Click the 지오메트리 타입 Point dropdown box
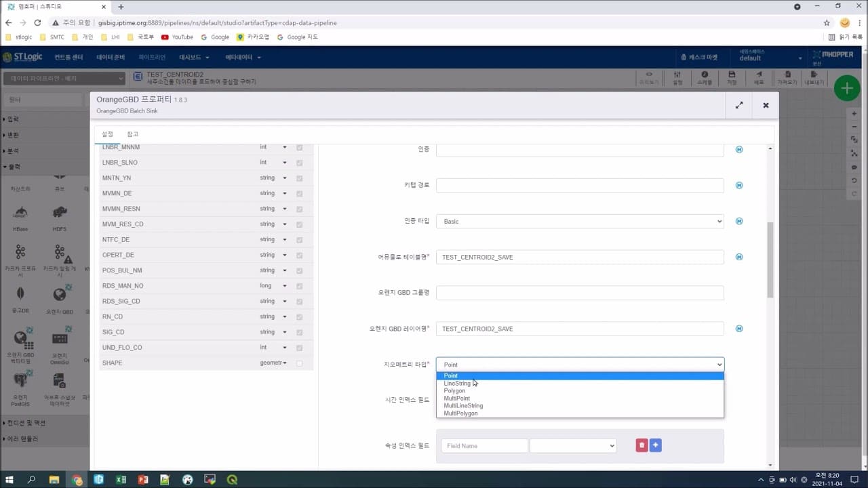Image resolution: width=868 pixels, height=488 pixels. click(x=580, y=365)
